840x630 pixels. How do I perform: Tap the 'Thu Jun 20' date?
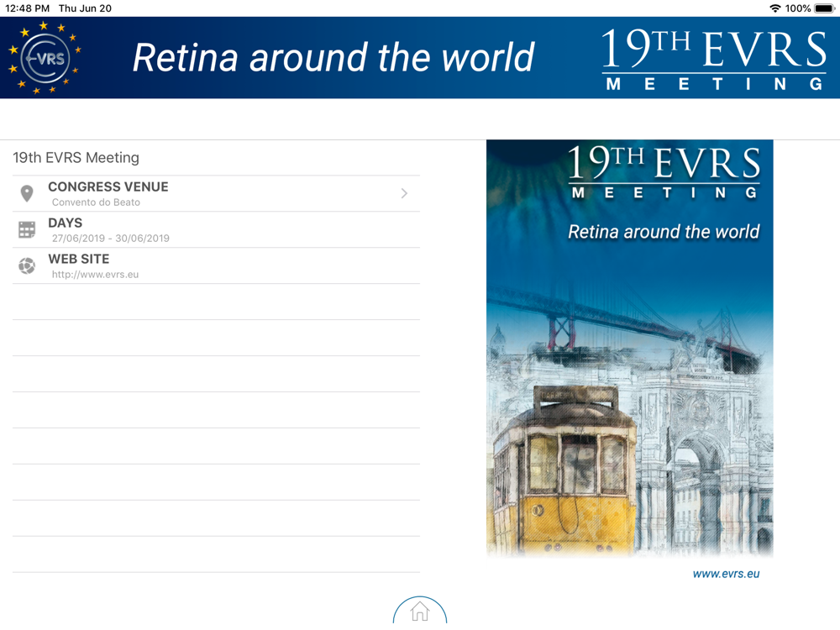[85, 8]
